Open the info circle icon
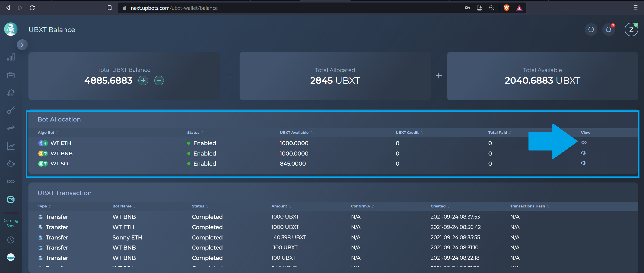The width and height of the screenshot is (644, 273). click(x=591, y=29)
